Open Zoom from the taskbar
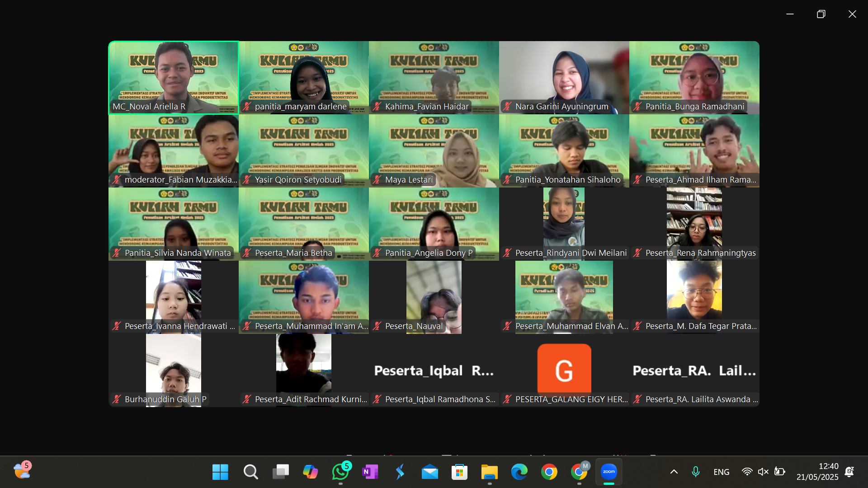The height and width of the screenshot is (488, 868). [x=609, y=472]
